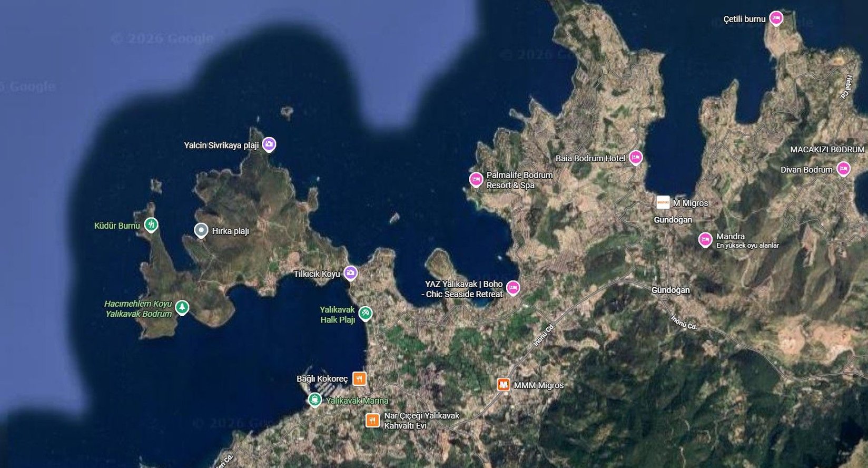Open the Divan Bodrum hotel marker
868x468 pixels.
[843, 169]
